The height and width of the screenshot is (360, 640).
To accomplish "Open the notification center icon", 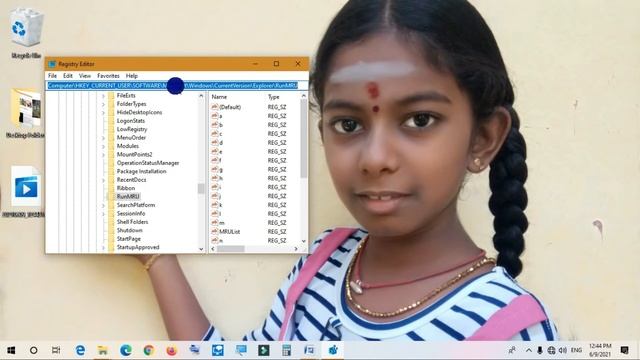I will [x=624, y=350].
